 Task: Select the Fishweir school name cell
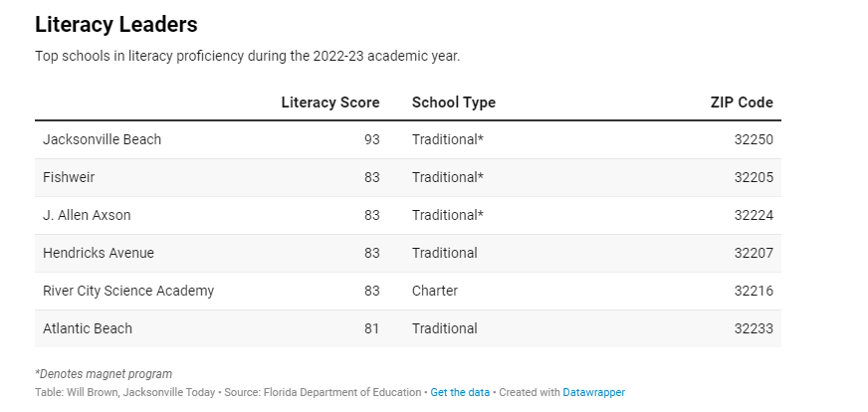pyautogui.click(x=69, y=177)
